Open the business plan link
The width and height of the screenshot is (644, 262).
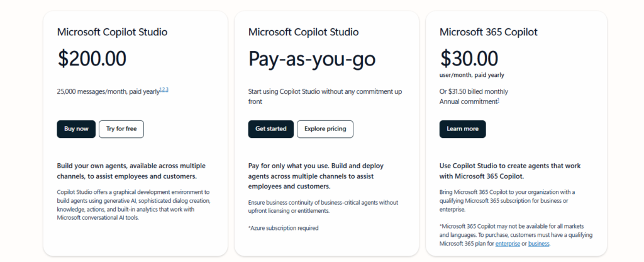[538, 244]
